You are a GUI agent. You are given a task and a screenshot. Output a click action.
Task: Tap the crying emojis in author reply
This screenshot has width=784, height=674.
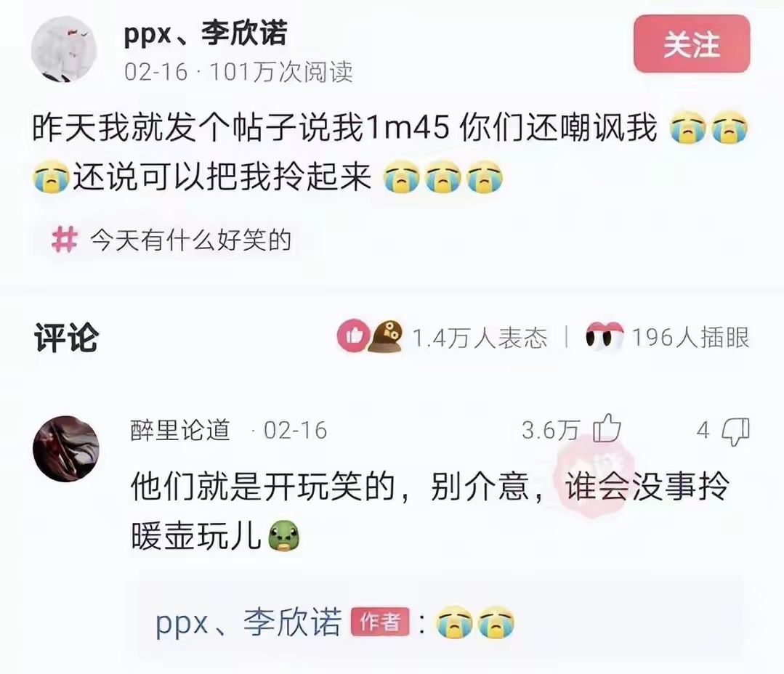pos(475,622)
